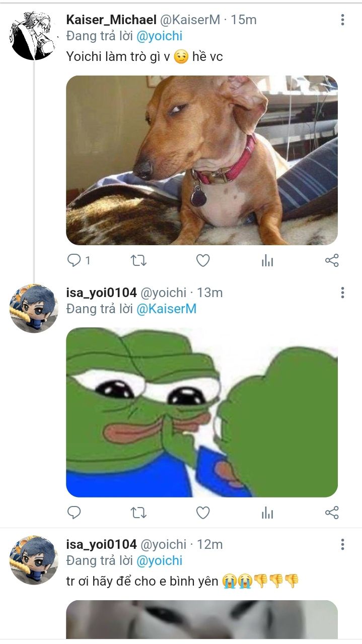
Task: Open more options for the 12m isa_yoi0104 tweet
Action: point(342,544)
